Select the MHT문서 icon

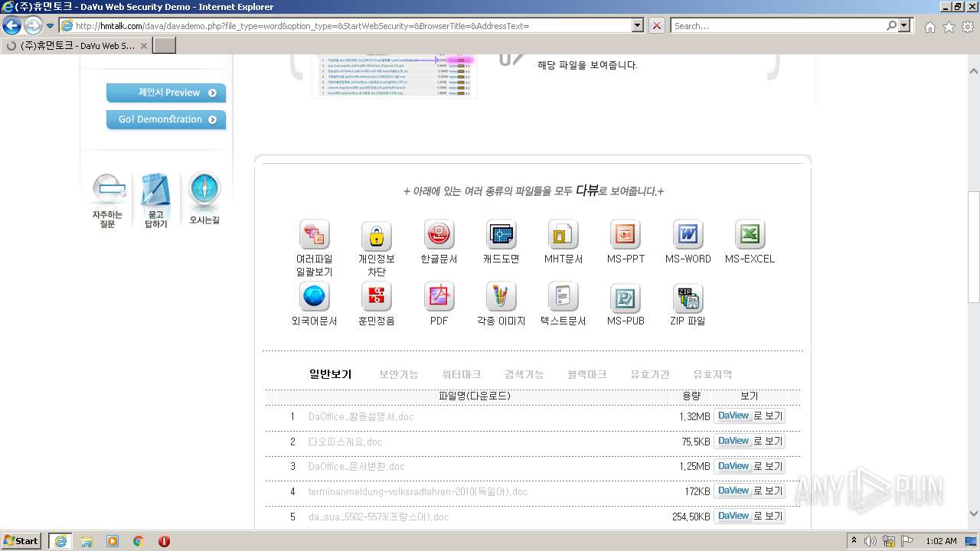pyautogui.click(x=563, y=235)
